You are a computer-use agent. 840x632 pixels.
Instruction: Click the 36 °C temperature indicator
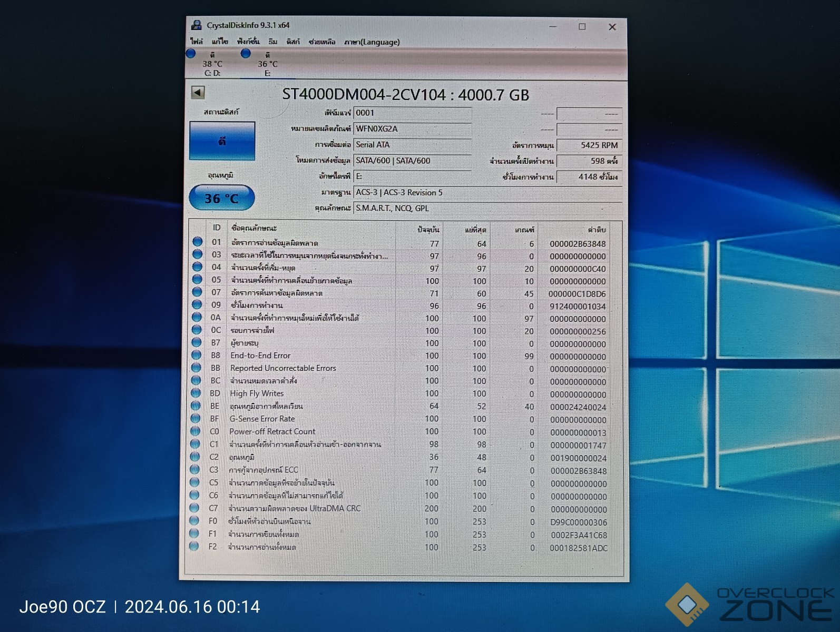tap(221, 198)
